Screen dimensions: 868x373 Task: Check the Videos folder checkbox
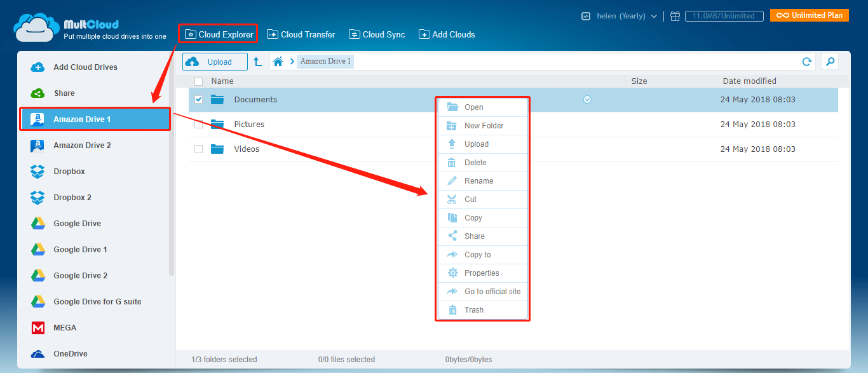198,149
